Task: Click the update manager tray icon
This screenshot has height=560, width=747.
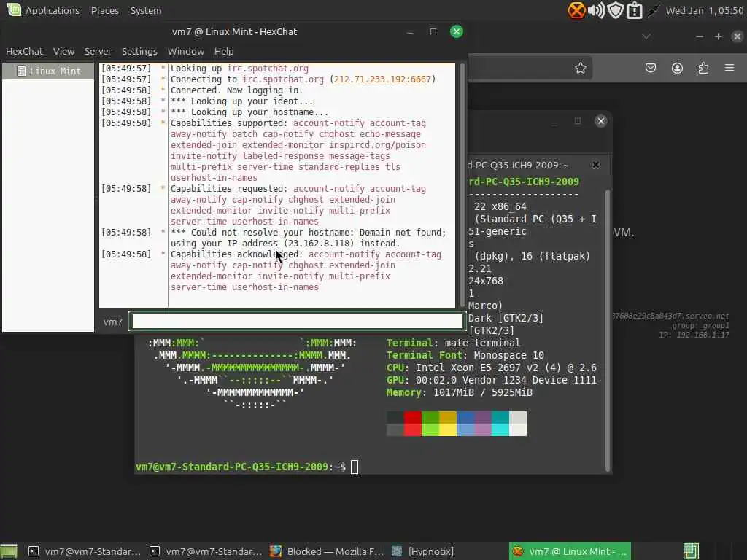Action: pyautogui.click(x=635, y=10)
